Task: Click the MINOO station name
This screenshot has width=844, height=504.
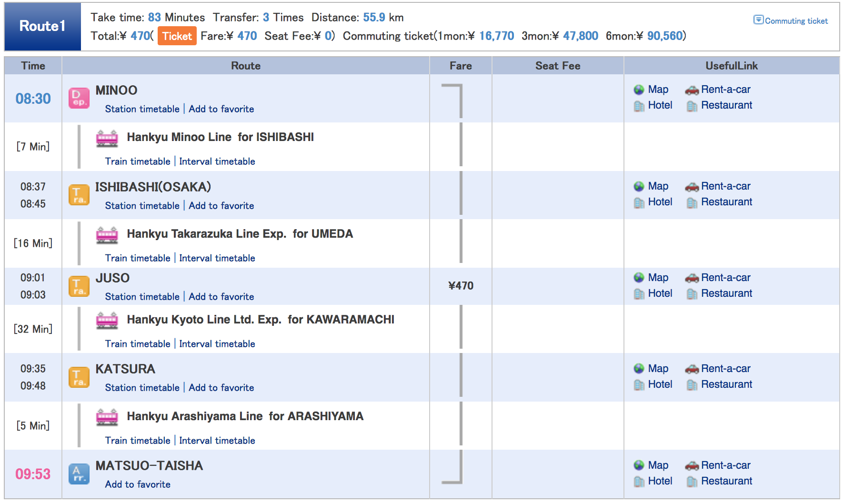Action: click(116, 91)
